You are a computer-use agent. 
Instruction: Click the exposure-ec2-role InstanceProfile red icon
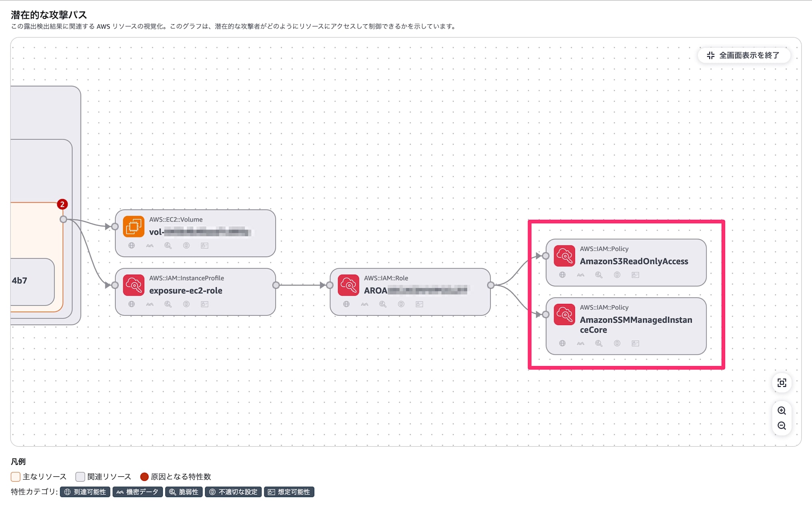coord(134,285)
